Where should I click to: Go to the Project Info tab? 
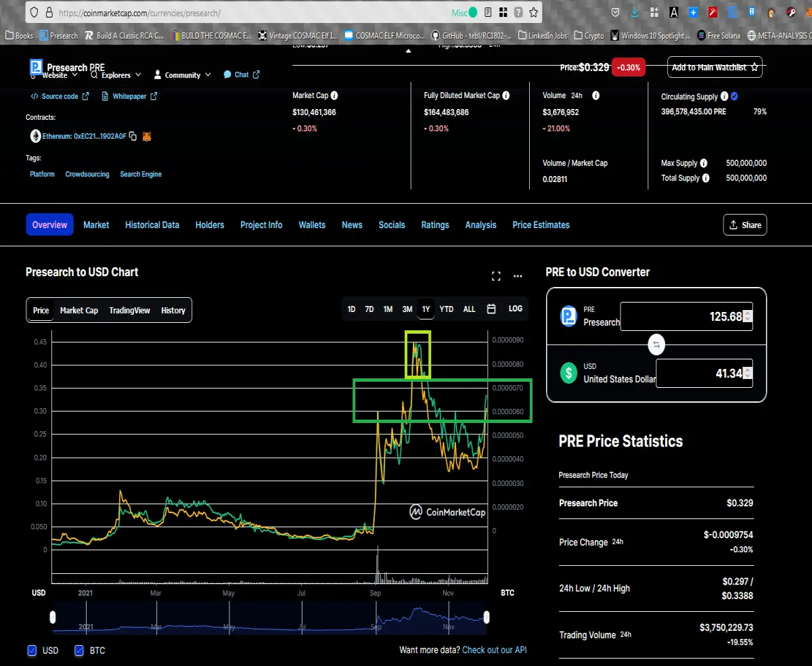tap(261, 225)
